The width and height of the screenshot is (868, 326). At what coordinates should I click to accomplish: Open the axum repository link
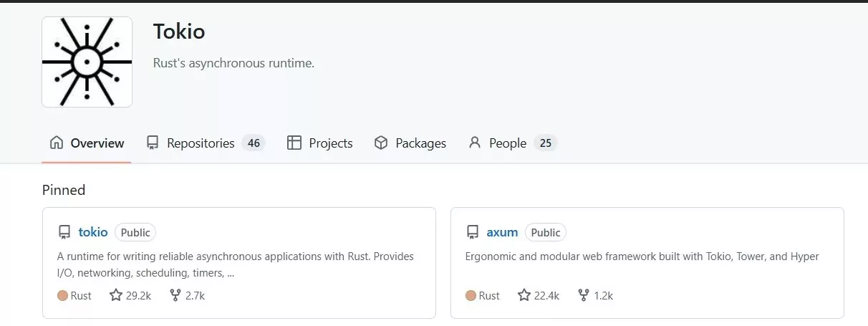pyautogui.click(x=502, y=232)
